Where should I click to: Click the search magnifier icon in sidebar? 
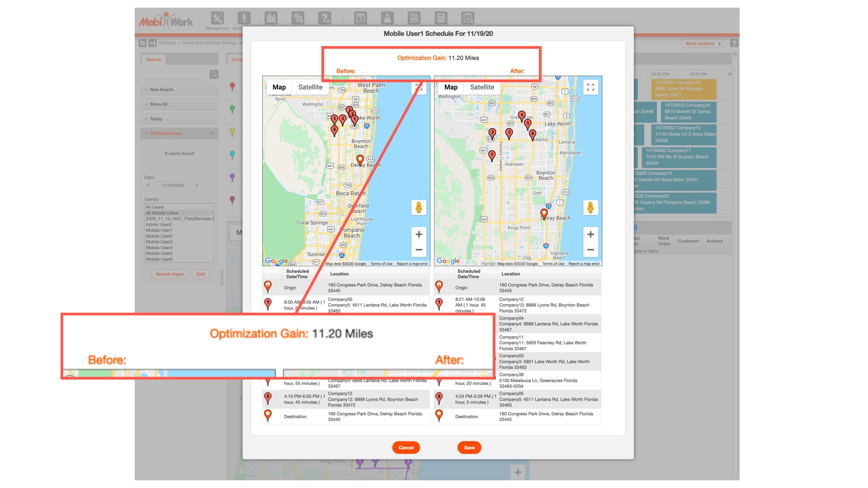tap(214, 74)
